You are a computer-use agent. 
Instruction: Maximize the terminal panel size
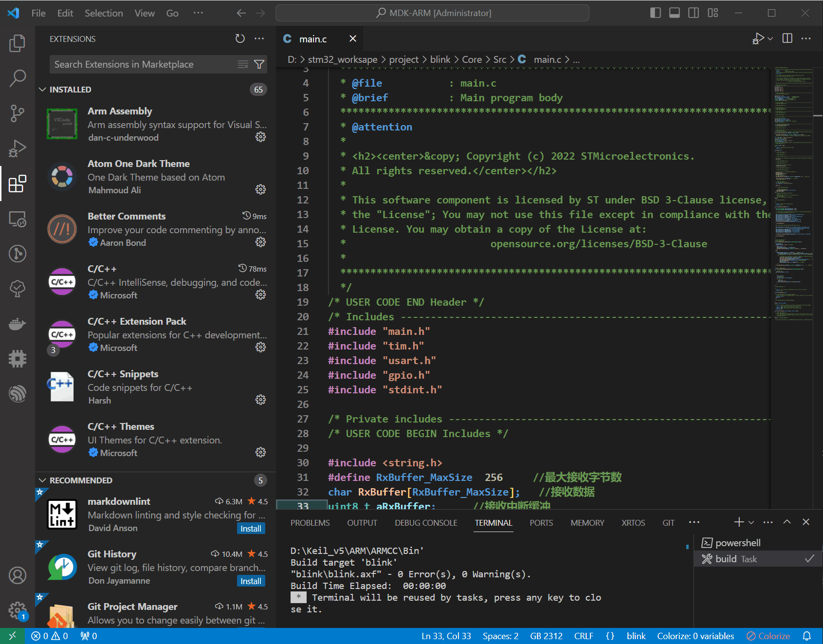[x=787, y=522]
